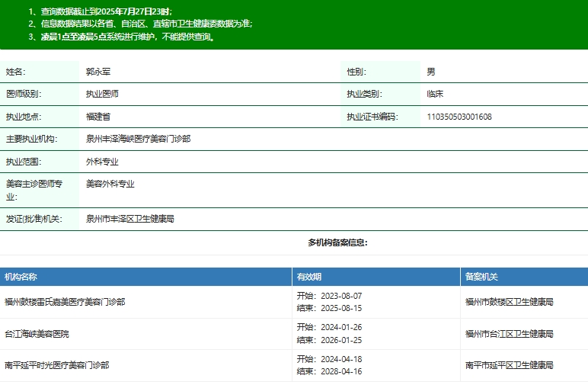Click the certificate number 110350503001608
The image size is (588, 385).
pos(459,117)
